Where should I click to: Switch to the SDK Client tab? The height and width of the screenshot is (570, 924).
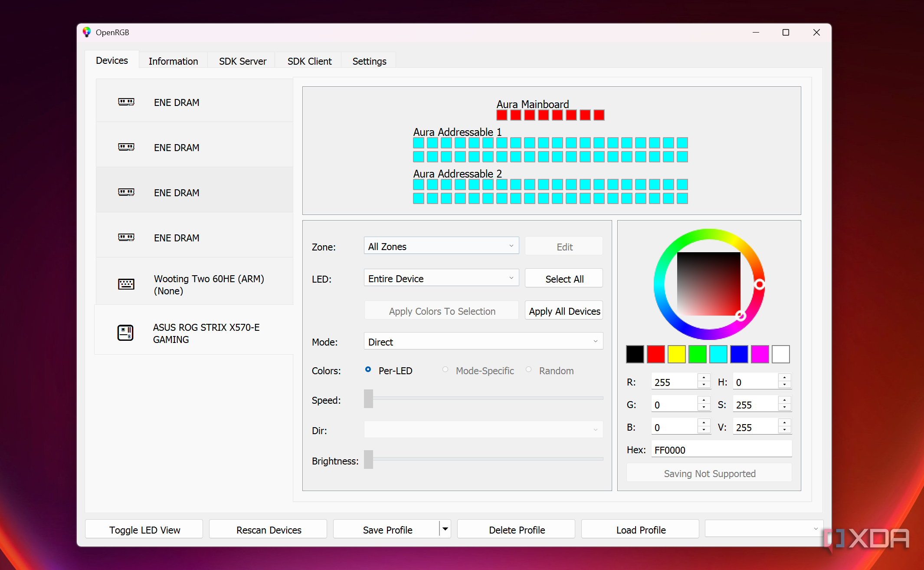coord(309,61)
